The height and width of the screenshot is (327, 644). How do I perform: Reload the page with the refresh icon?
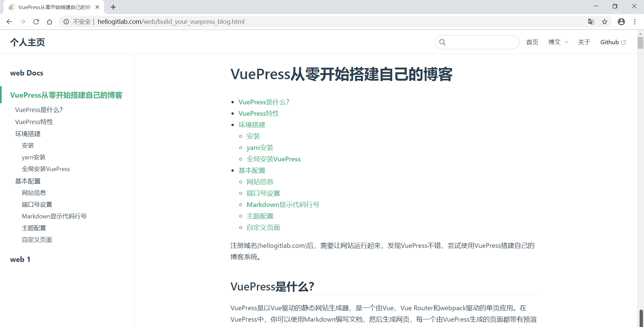[x=36, y=22]
